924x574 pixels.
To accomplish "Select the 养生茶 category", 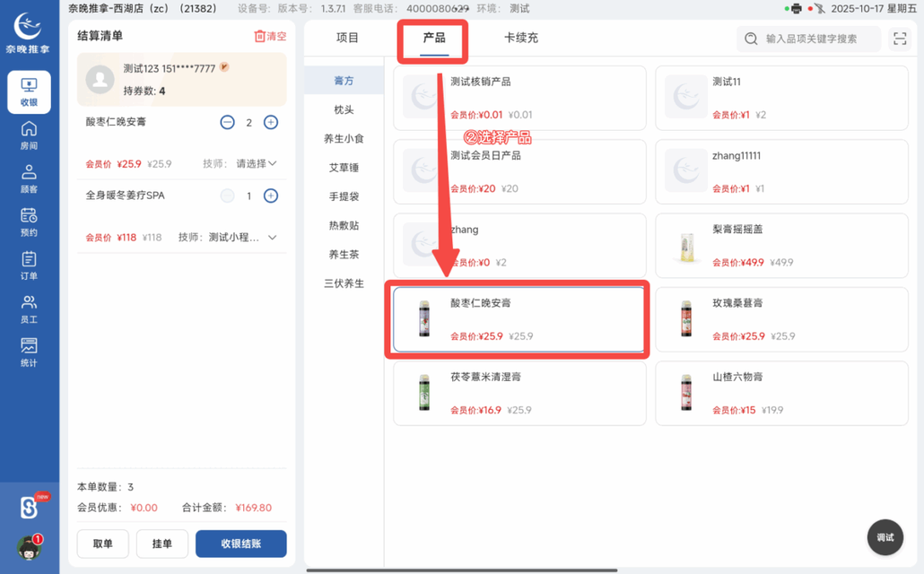I will (x=344, y=254).
